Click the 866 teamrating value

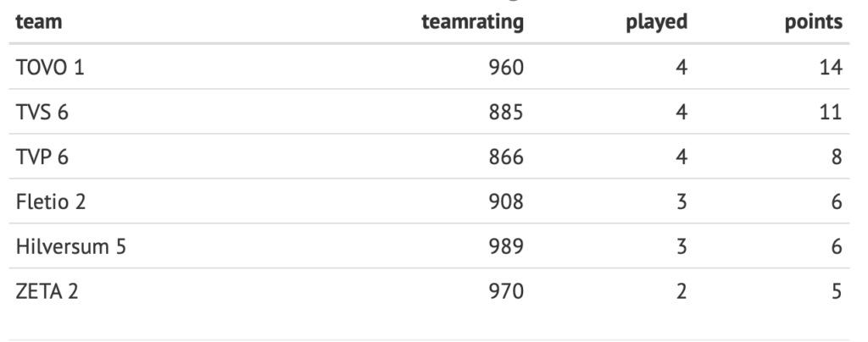pos(507,157)
